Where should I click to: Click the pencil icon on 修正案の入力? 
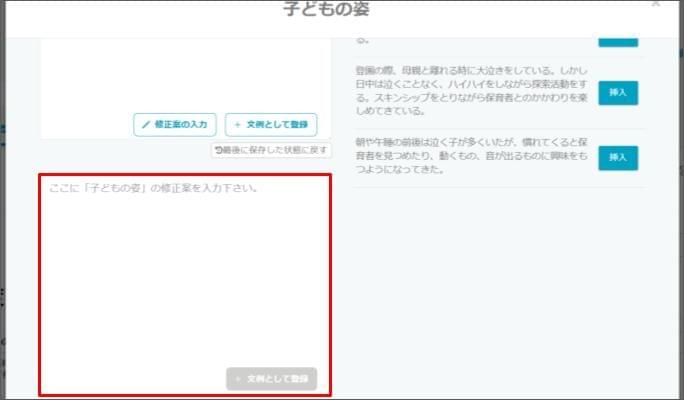(x=145, y=124)
